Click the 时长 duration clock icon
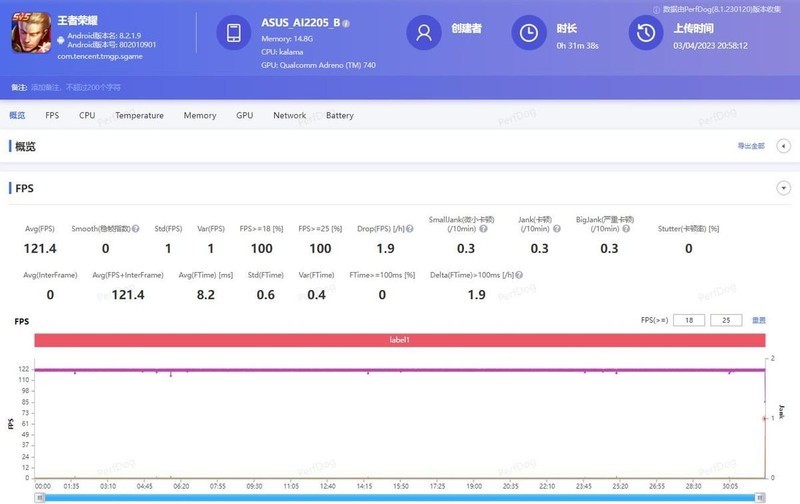Image resolution: width=800 pixels, height=504 pixels. pyautogui.click(x=528, y=33)
